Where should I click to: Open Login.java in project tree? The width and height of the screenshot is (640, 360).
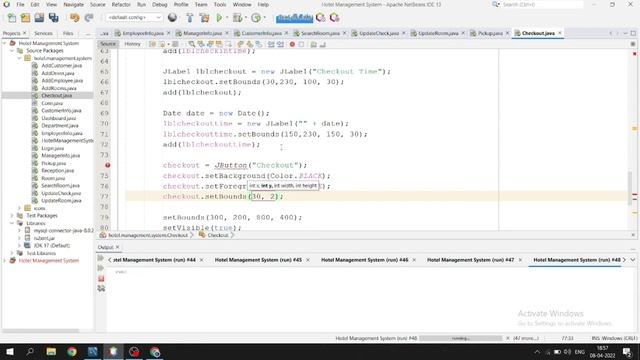click(52, 148)
